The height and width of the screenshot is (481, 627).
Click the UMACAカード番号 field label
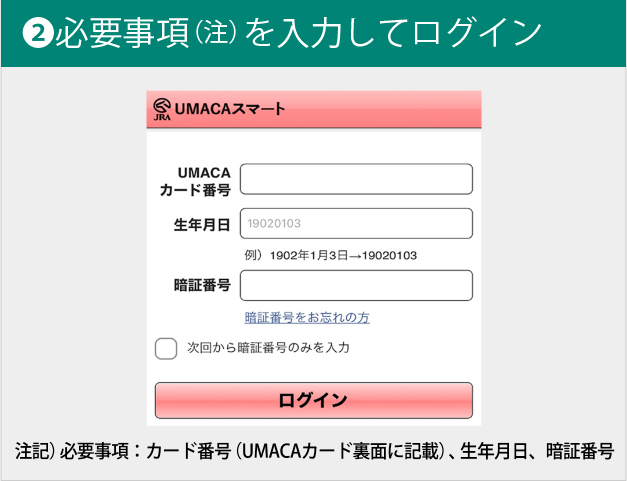point(196,180)
